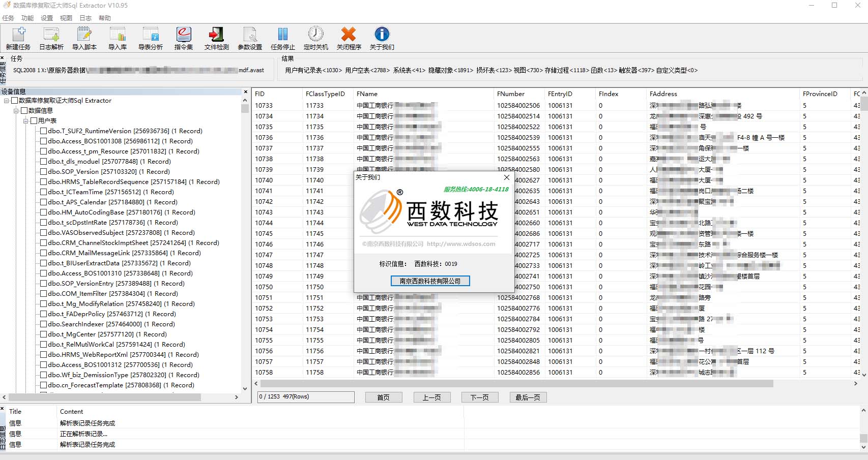Open the 导表分析 tool

(151, 39)
